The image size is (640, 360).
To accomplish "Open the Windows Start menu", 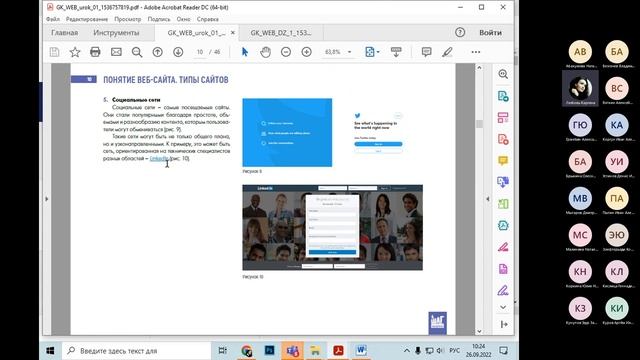I will 51,351.
